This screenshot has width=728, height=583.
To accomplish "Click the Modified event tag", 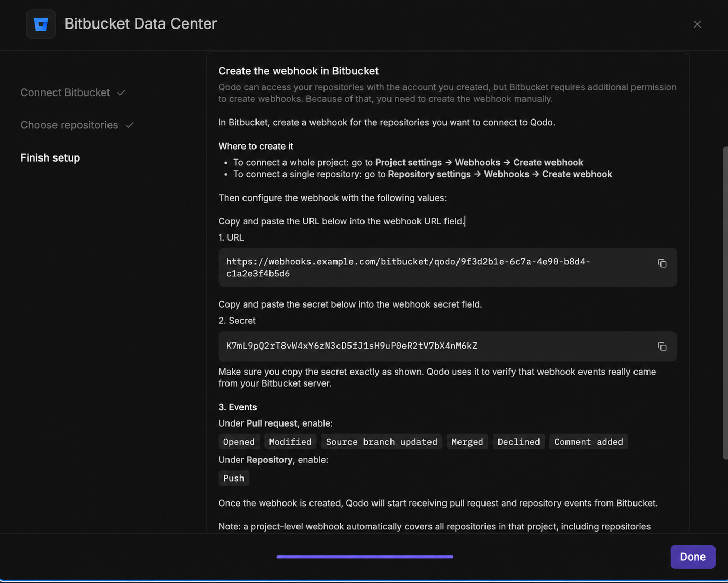I will 290,442.
